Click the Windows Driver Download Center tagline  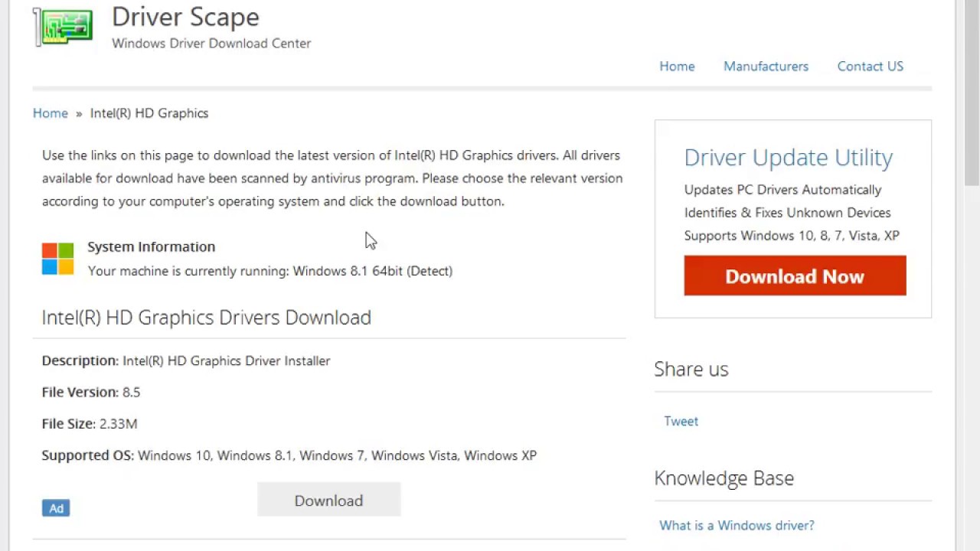[x=211, y=44]
